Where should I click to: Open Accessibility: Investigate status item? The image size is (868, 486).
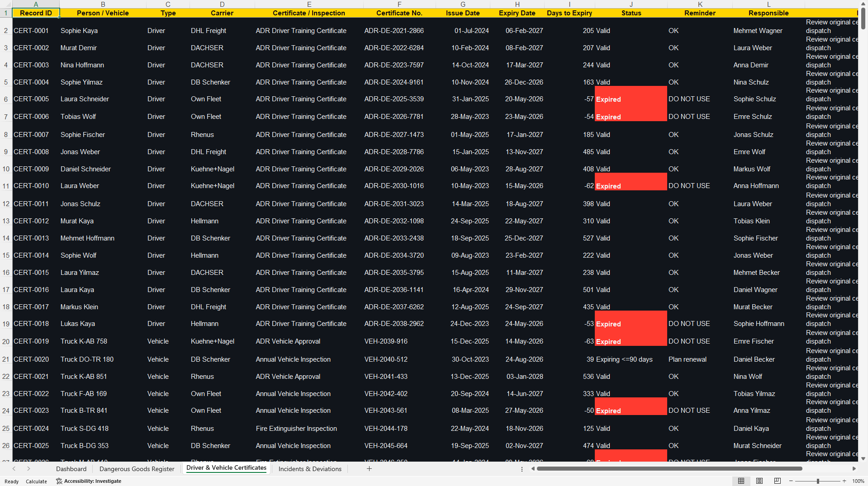(x=89, y=481)
